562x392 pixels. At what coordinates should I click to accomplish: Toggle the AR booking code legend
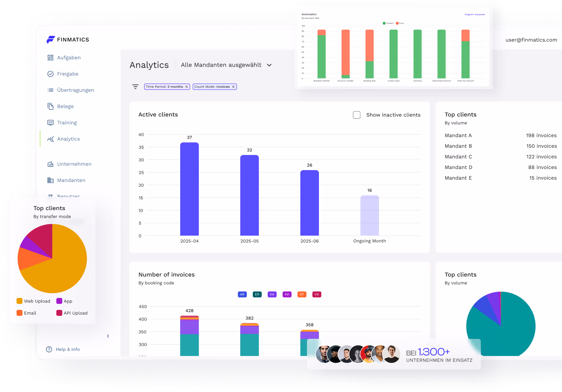242,294
